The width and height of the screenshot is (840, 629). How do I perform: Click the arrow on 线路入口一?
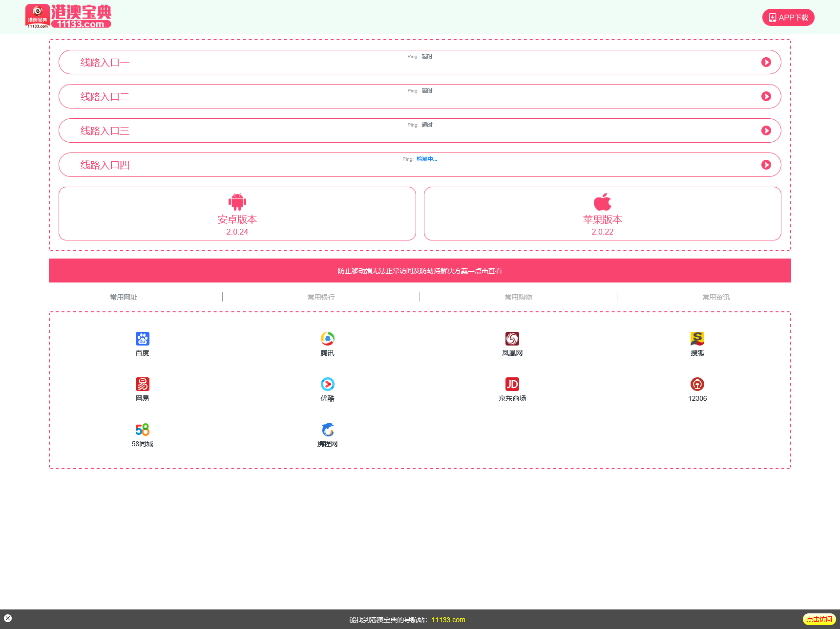766,62
